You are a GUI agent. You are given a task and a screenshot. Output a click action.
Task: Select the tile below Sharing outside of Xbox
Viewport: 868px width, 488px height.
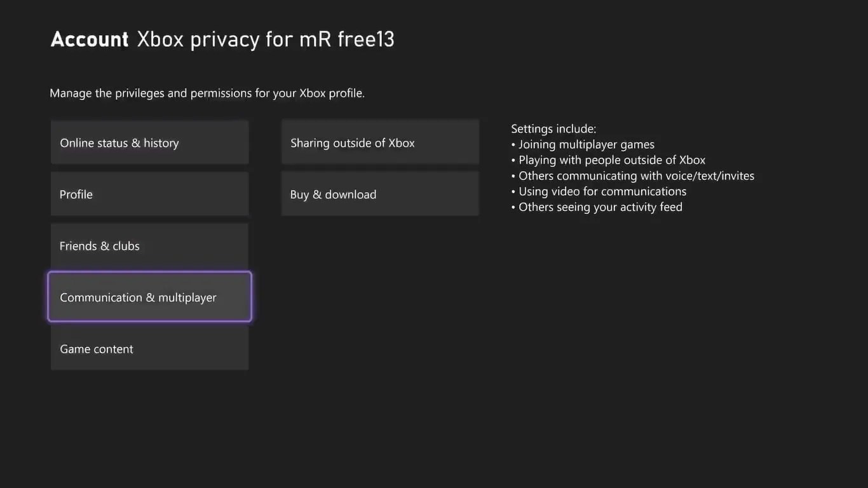(x=380, y=194)
